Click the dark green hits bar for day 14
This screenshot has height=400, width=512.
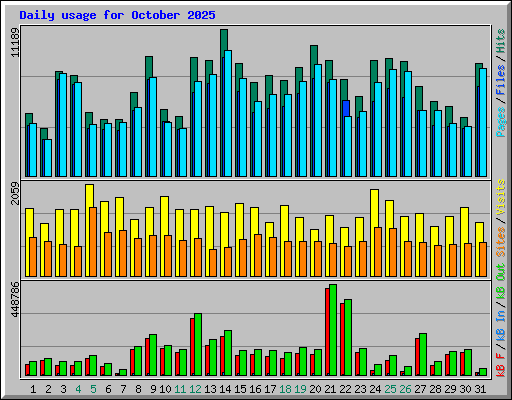tap(224, 40)
